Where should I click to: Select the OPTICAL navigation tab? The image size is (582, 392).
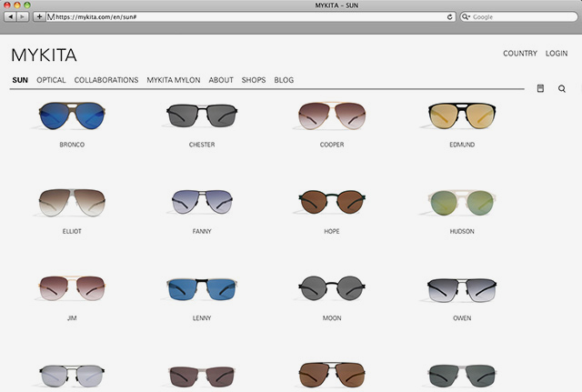[51, 80]
